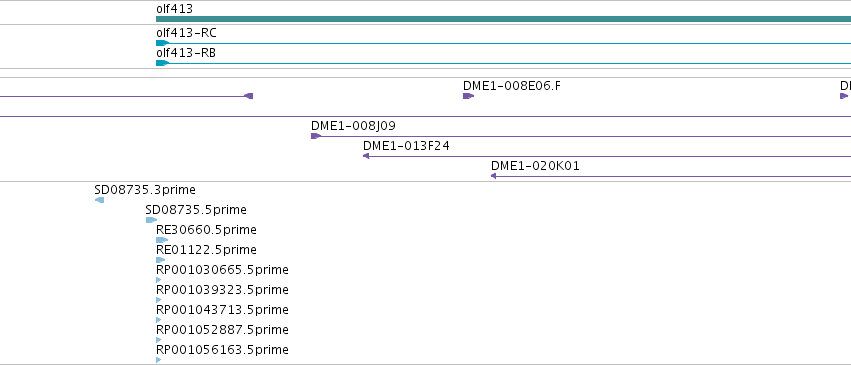Open the DME1-008J09 label
The image size is (851, 365).
[353, 126]
